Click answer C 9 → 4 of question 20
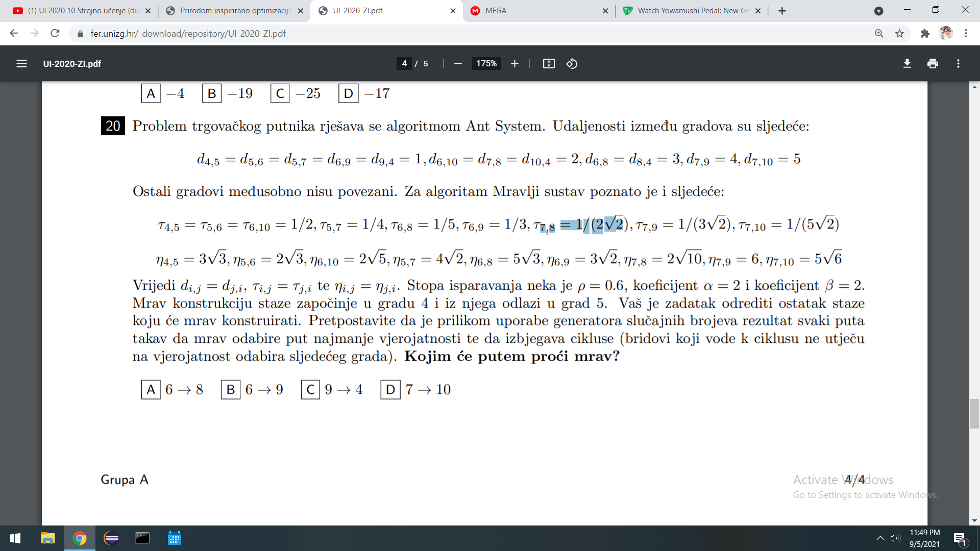Screen dimensions: 980x551 click(x=332, y=390)
